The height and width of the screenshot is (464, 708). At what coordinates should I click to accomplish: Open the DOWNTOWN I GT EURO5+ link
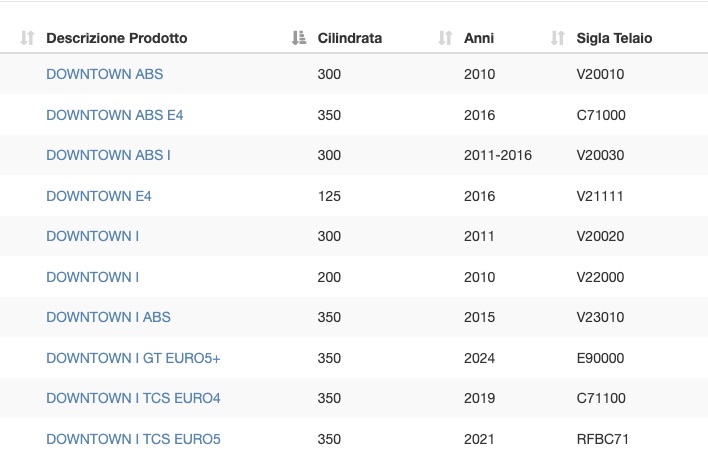[133, 358]
